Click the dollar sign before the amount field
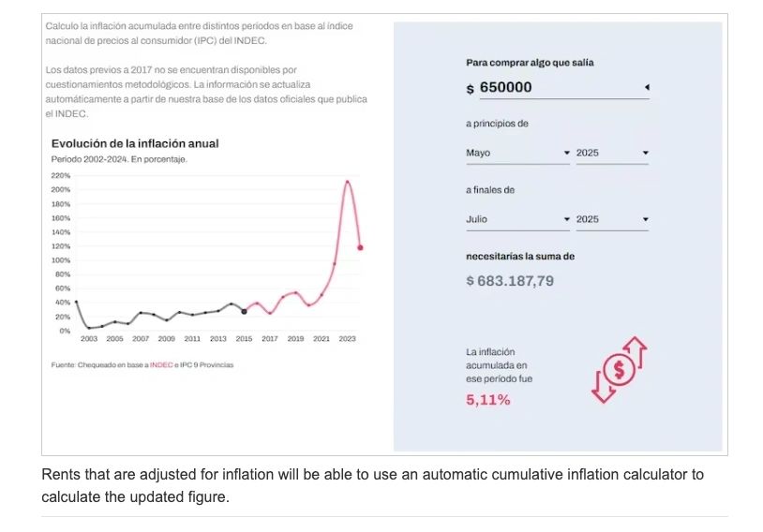Image resolution: width=763 pixels, height=532 pixels. pyautogui.click(x=471, y=89)
